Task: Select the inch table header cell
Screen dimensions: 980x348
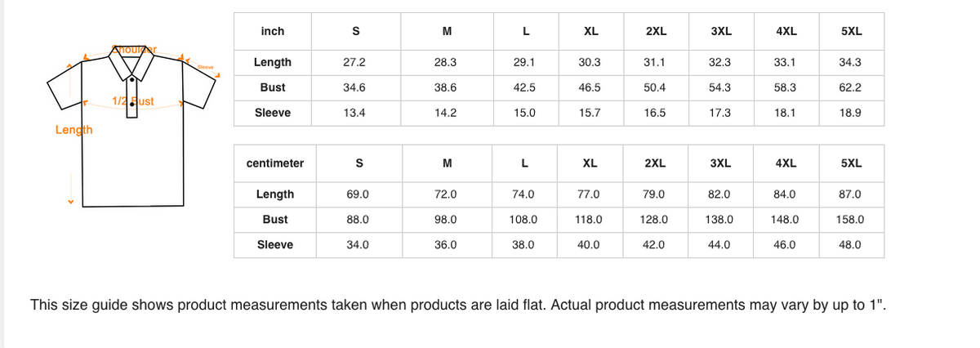Action: (x=272, y=31)
